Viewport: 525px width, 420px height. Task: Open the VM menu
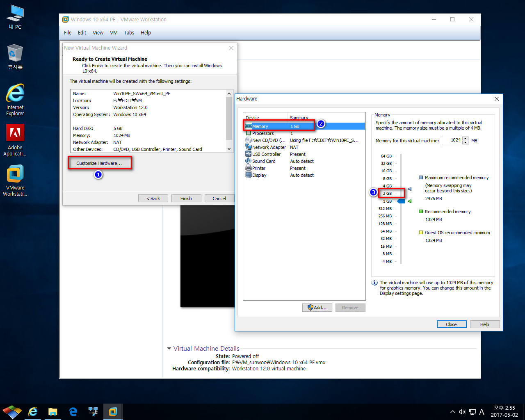pyautogui.click(x=114, y=33)
